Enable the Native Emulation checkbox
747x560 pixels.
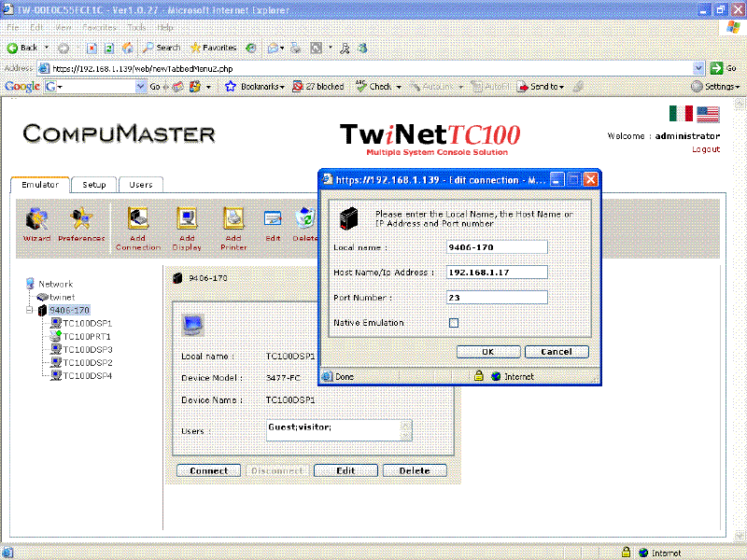pyautogui.click(x=454, y=323)
